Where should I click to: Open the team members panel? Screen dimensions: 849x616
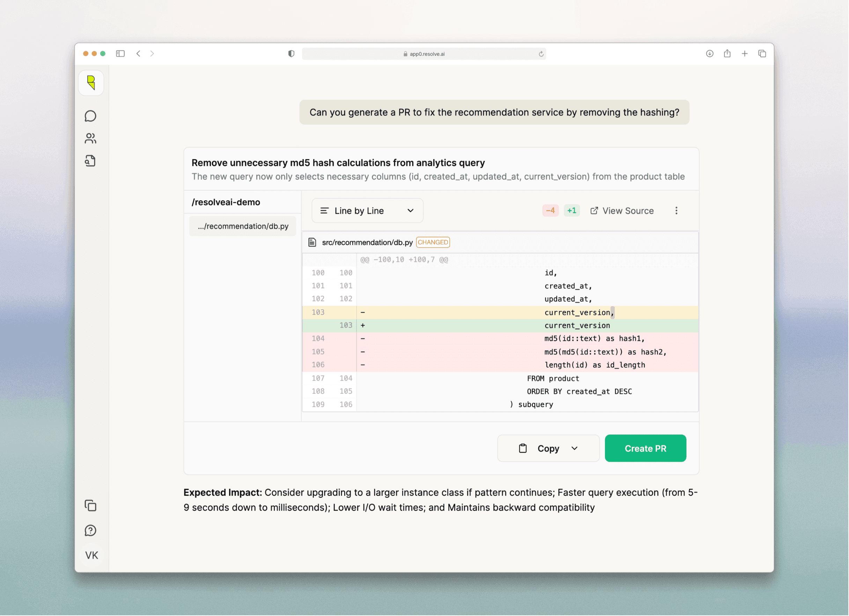90,139
